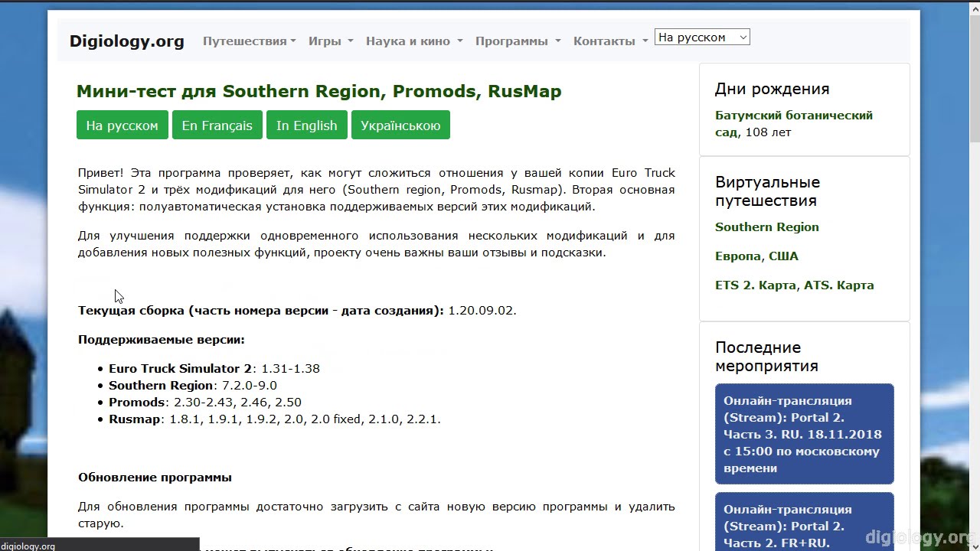Switch page to In English
This screenshot has width=980, height=551.
(307, 126)
